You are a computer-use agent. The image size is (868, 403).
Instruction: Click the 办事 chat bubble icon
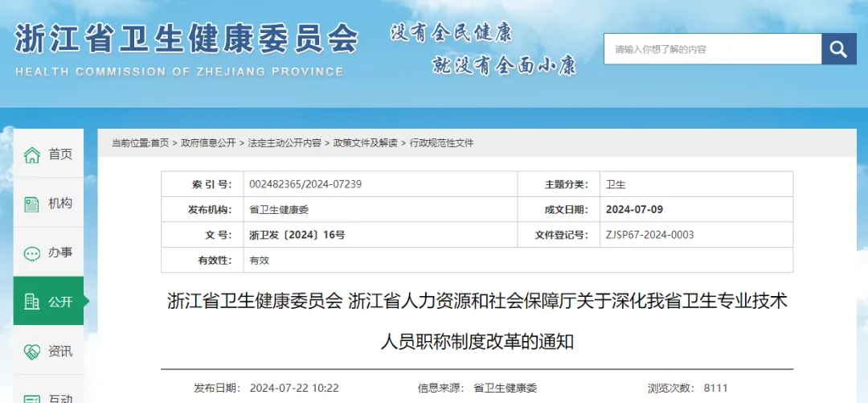(x=31, y=253)
